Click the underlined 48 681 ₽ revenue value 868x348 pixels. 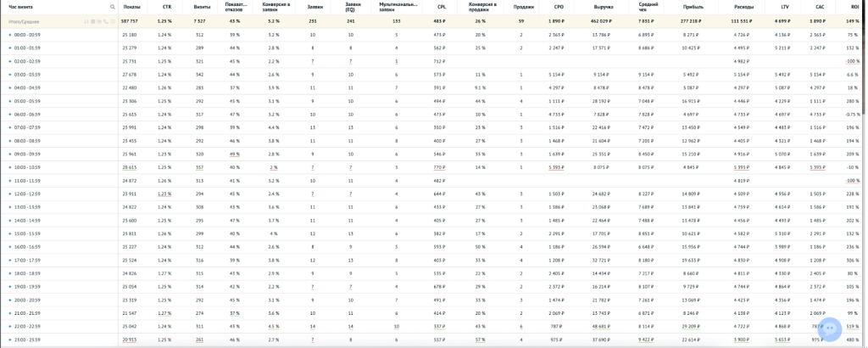tap(602, 327)
